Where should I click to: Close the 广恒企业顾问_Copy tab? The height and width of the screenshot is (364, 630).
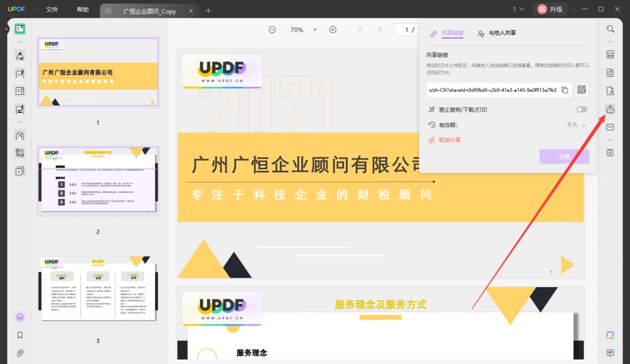point(191,11)
